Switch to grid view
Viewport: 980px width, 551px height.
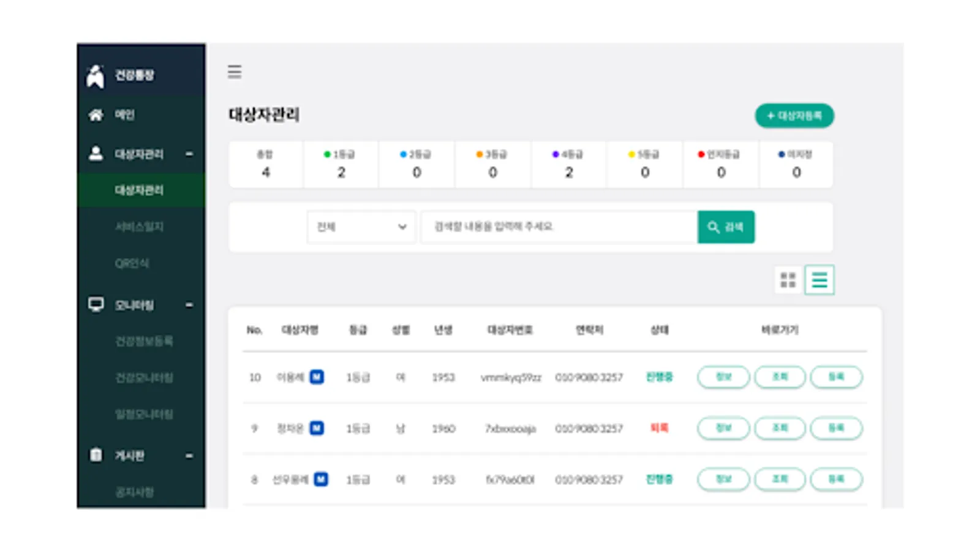pos(788,280)
